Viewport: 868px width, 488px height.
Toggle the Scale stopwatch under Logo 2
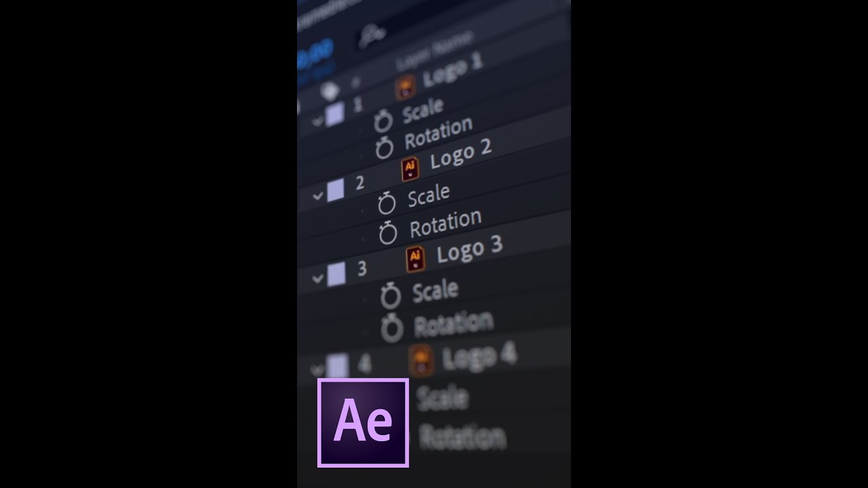click(x=387, y=202)
